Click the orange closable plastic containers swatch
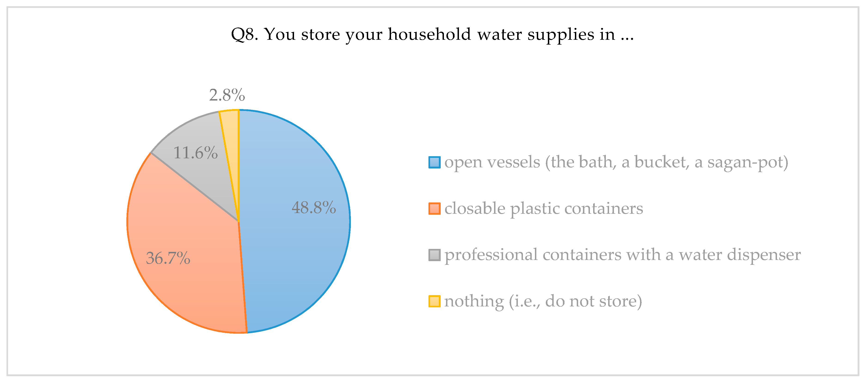Image resolution: width=868 pixels, height=385 pixels. (x=434, y=208)
